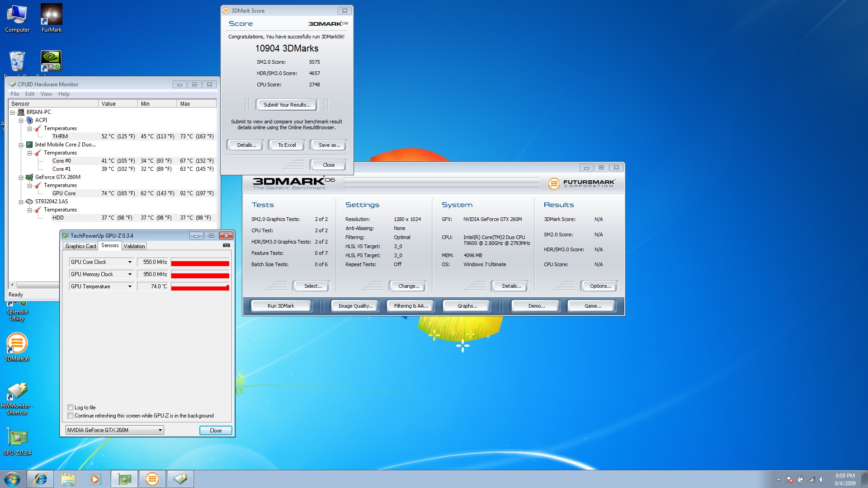The width and height of the screenshot is (868, 488).
Task: Open the GPU Core Clock sensor dropdown
Action: click(x=130, y=262)
